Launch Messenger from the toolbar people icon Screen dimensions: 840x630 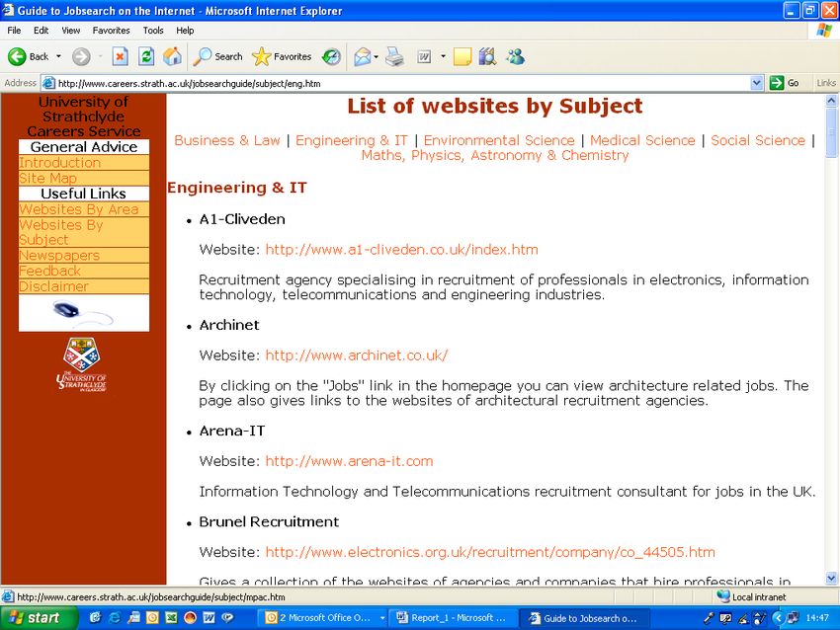516,56
